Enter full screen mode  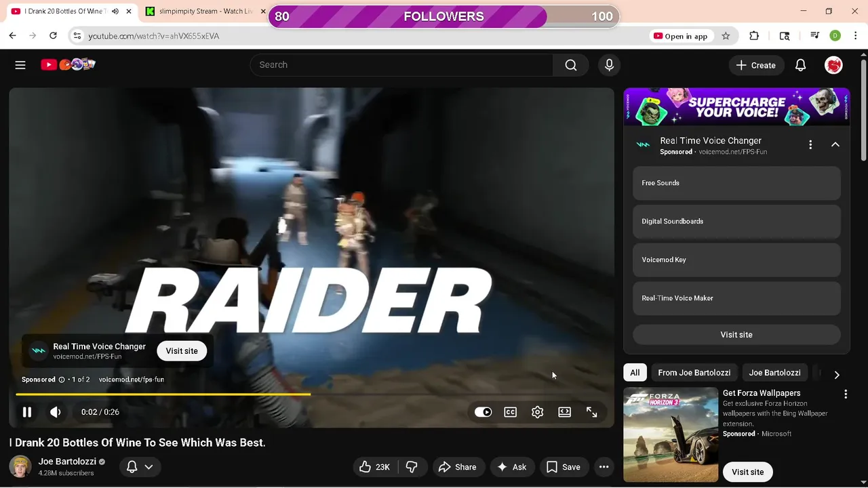coord(592,412)
